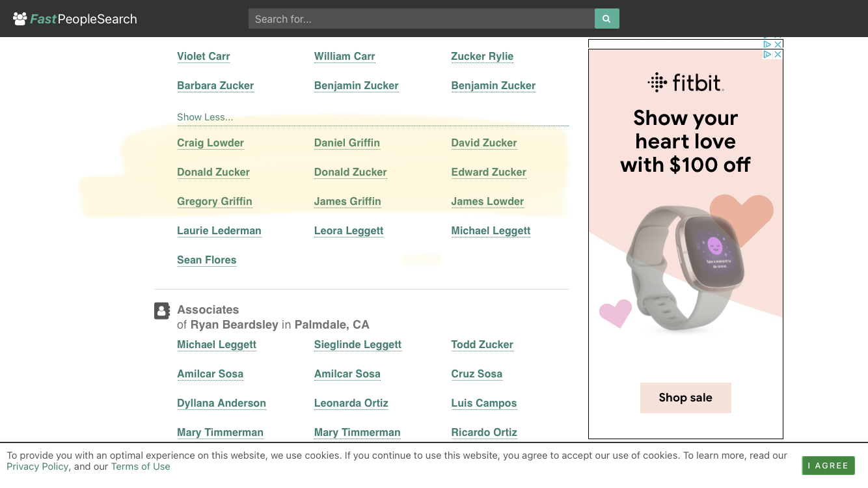View Daniel Griffin's record
Image resolution: width=868 pixels, height=488 pixels.
(347, 143)
